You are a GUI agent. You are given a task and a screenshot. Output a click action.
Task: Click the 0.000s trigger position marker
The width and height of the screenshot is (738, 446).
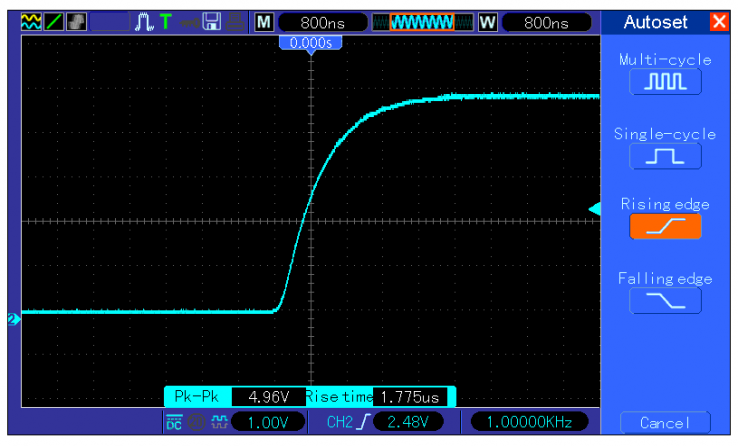click(310, 43)
